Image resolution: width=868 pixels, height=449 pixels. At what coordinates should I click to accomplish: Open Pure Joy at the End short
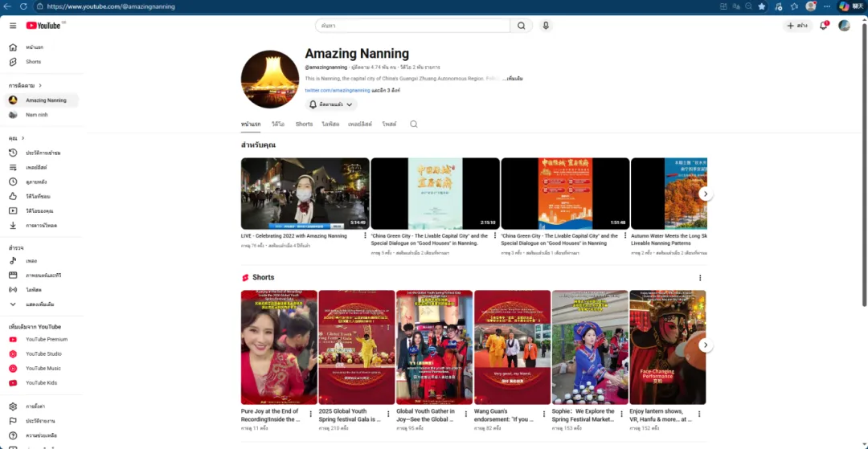[279, 347]
